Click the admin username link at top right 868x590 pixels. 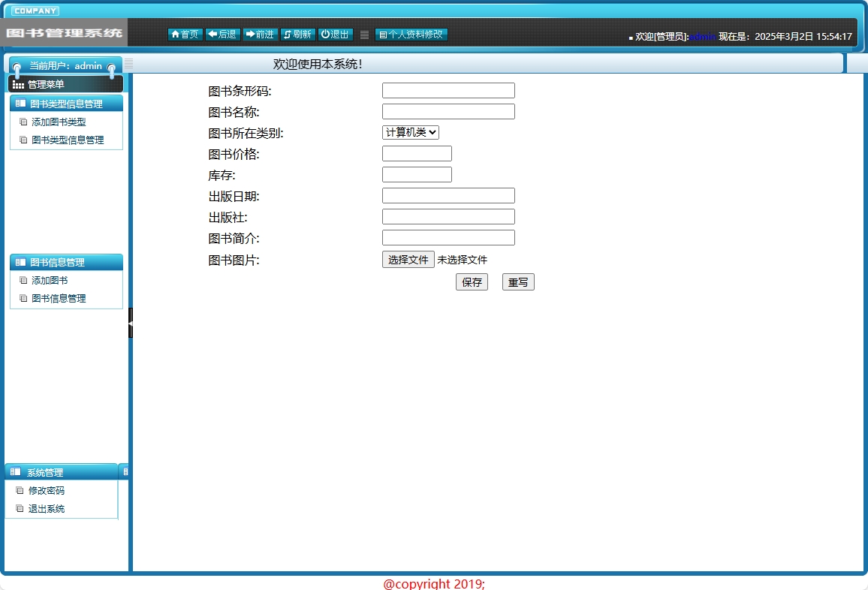(x=702, y=37)
